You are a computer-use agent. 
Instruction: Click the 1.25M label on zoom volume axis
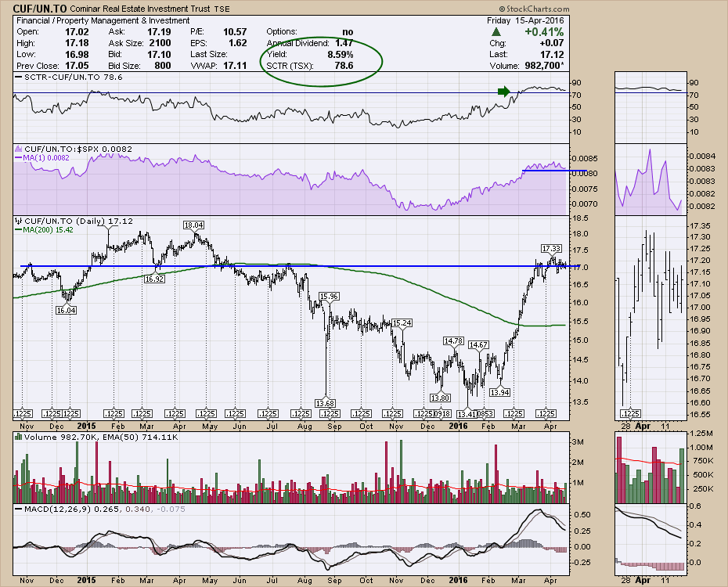(701, 434)
